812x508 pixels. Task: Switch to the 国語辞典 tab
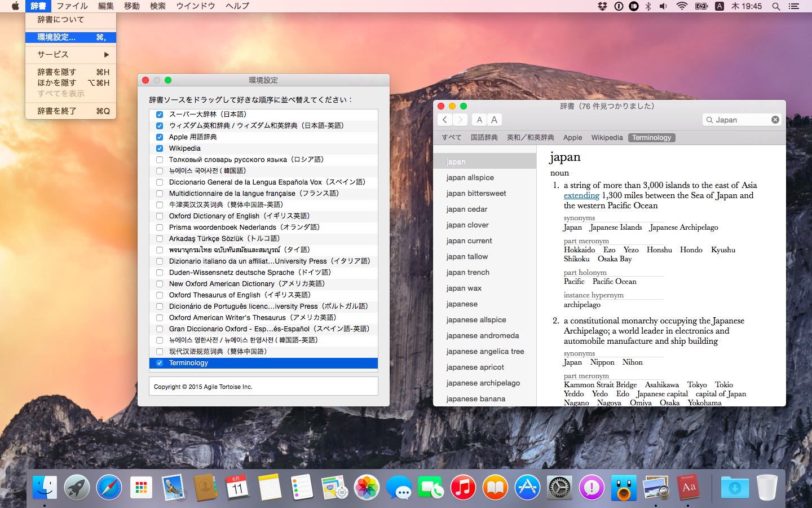[x=484, y=138]
